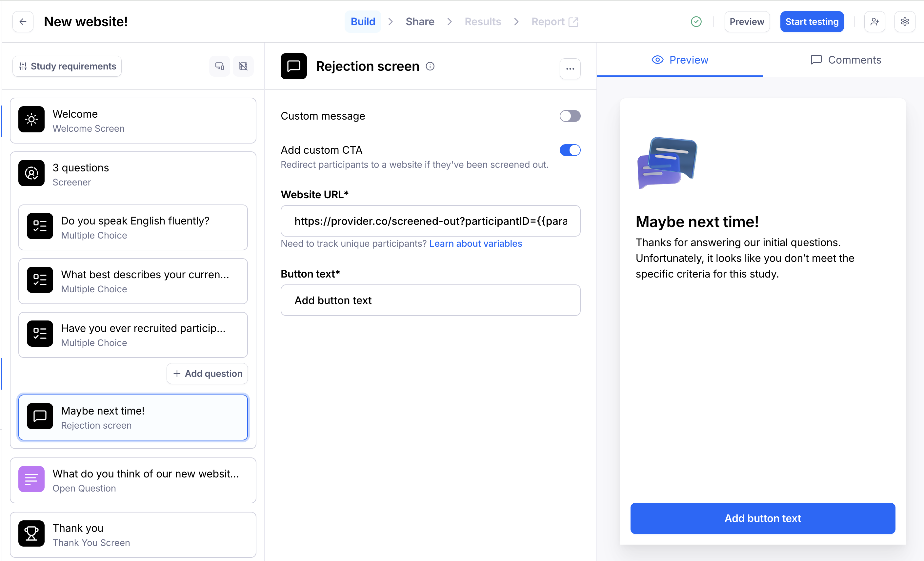The height and width of the screenshot is (561, 924).
Task: Open Learn about variables link
Action: [x=475, y=243]
